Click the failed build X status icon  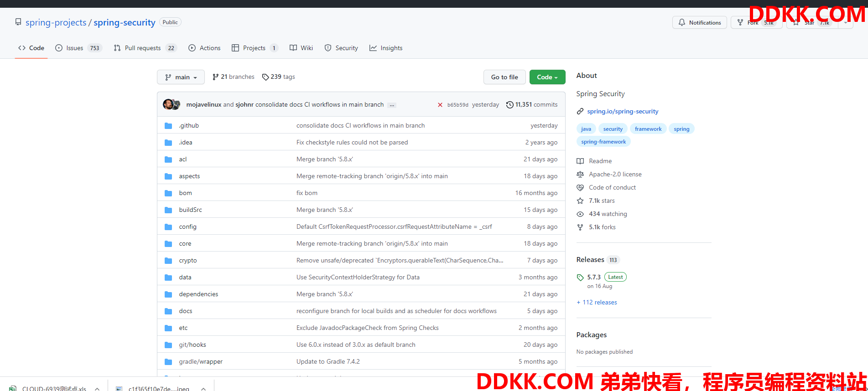(440, 105)
